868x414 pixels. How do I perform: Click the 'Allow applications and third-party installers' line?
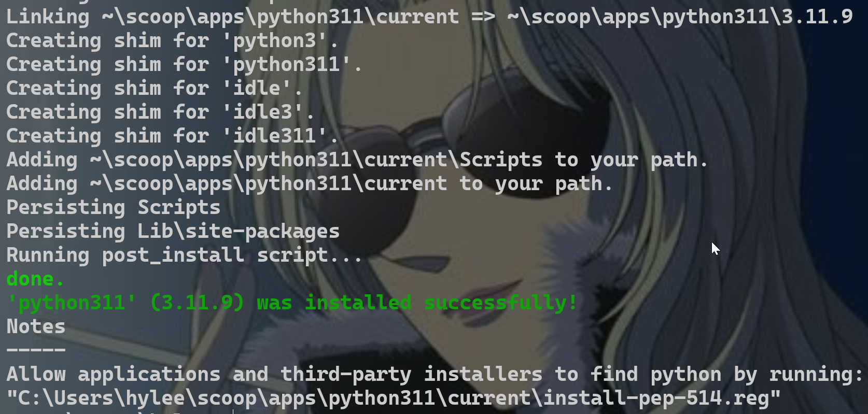435,374
